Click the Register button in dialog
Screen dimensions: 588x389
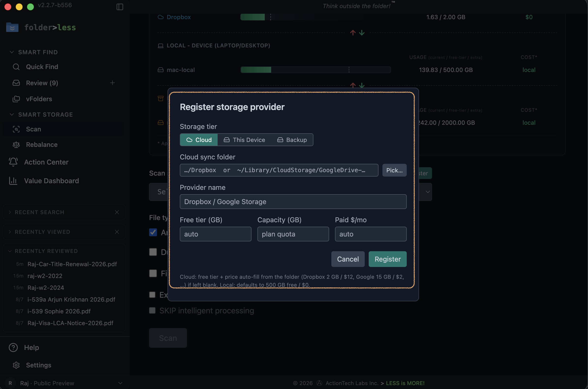pos(388,259)
